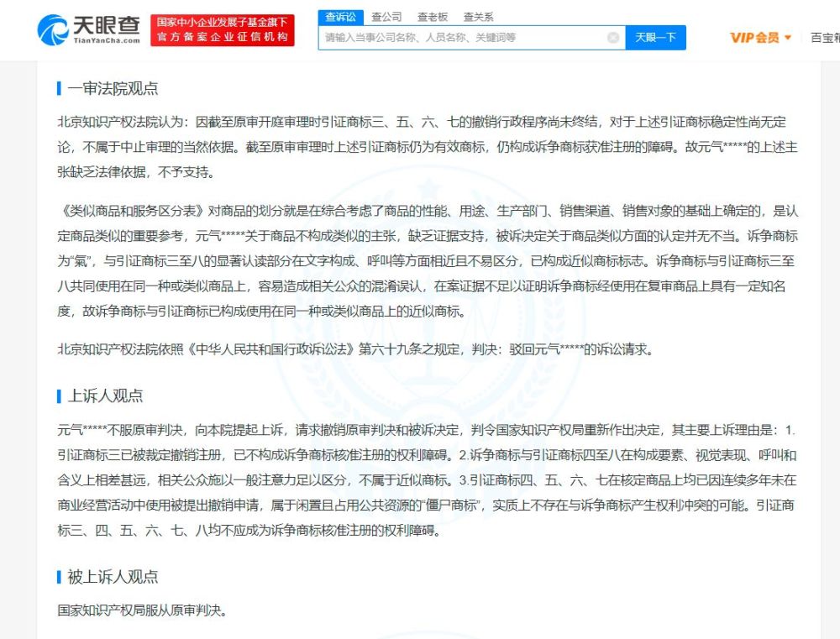This screenshot has height=639, width=840.
Task: Open the 百宝箱 menu
Action: (825, 38)
